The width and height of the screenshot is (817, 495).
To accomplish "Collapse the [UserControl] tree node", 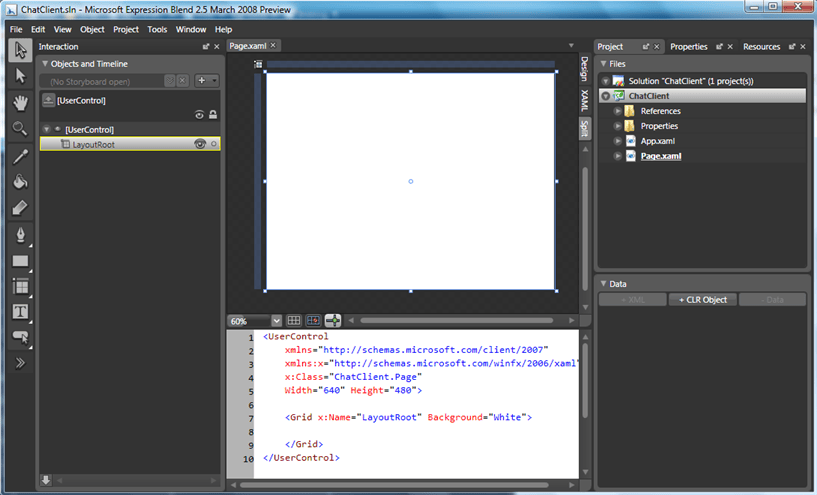I will click(46, 129).
